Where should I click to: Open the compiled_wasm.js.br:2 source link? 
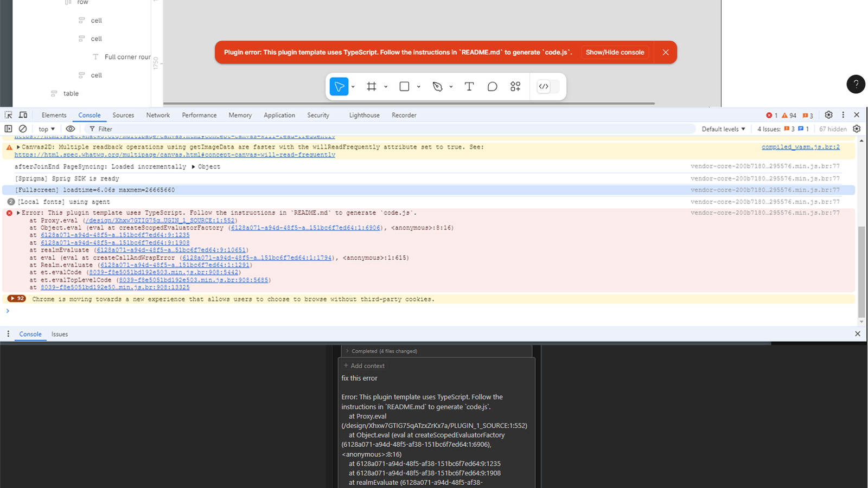click(x=800, y=147)
